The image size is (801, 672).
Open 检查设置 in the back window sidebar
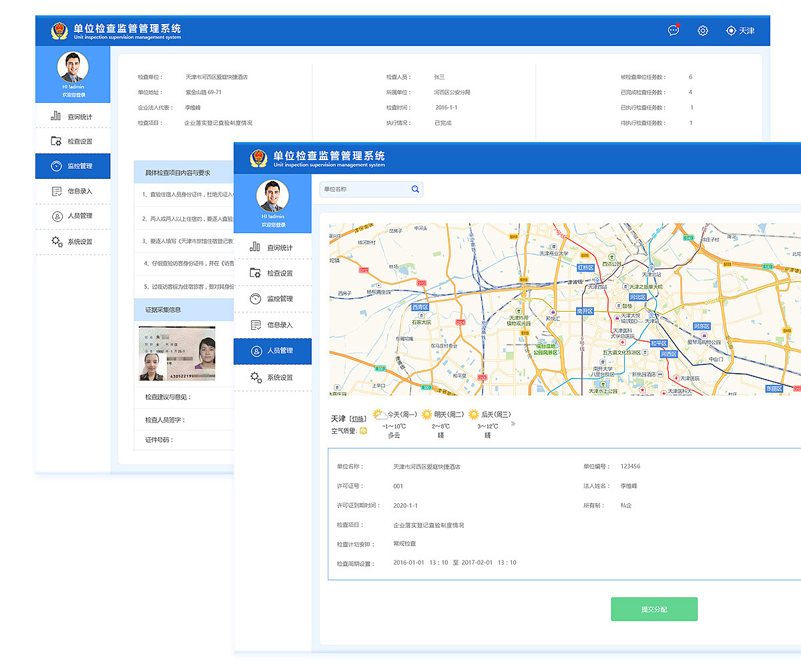click(x=73, y=141)
